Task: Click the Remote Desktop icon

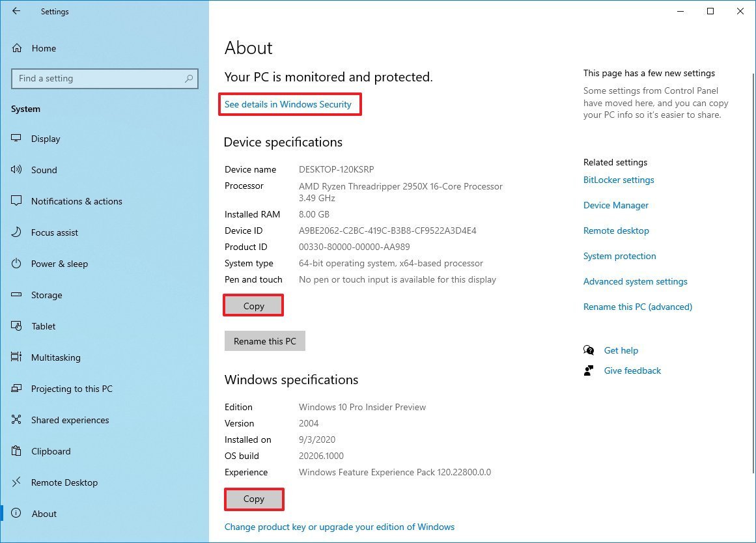Action: pyautogui.click(x=16, y=482)
